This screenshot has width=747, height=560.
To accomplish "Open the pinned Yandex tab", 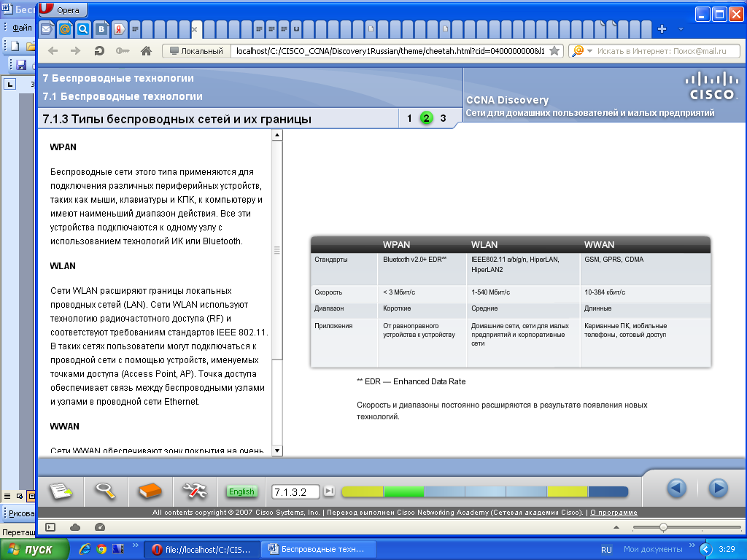I will click(x=119, y=29).
